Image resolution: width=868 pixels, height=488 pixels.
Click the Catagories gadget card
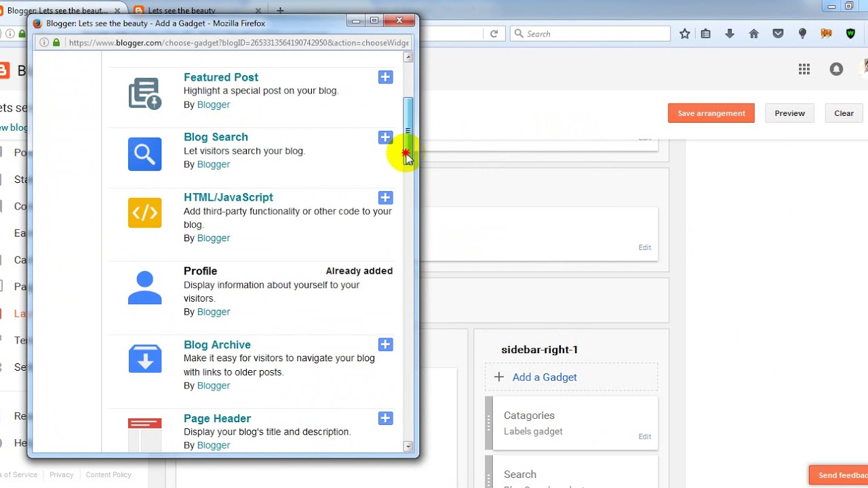click(571, 423)
